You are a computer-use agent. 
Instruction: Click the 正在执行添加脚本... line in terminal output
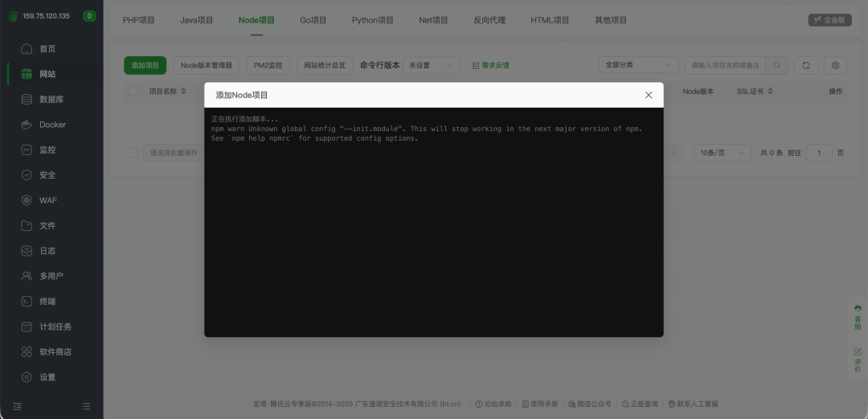tap(244, 119)
